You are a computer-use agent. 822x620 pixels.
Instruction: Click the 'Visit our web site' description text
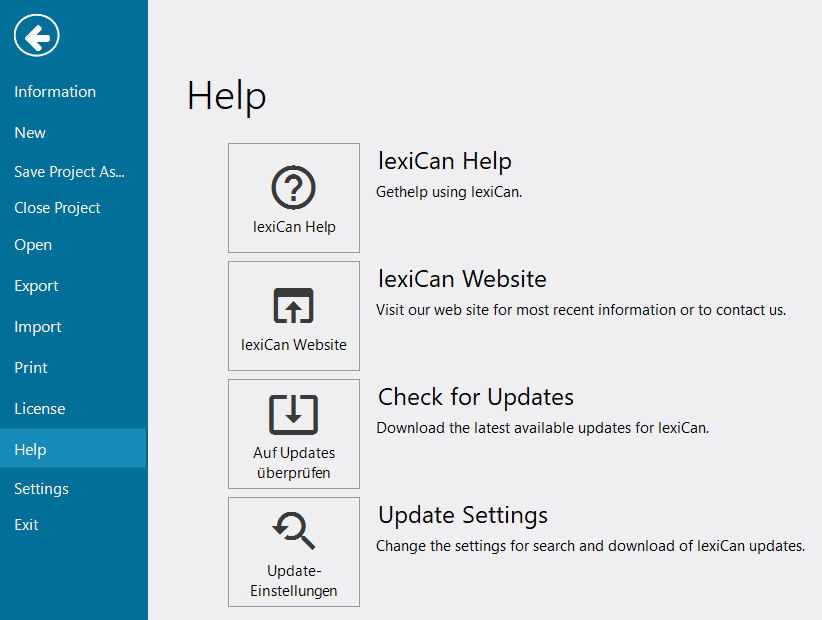[580, 310]
